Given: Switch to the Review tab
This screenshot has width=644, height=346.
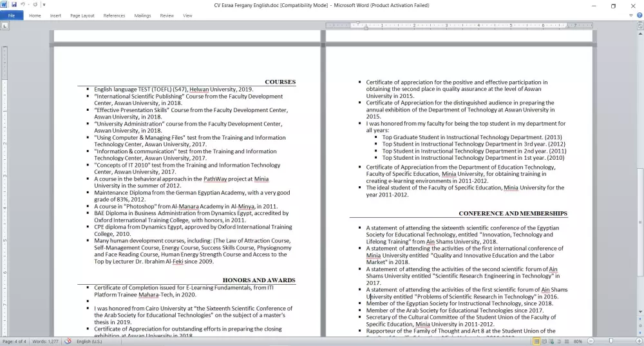Looking at the screenshot, I should coord(167,15).
